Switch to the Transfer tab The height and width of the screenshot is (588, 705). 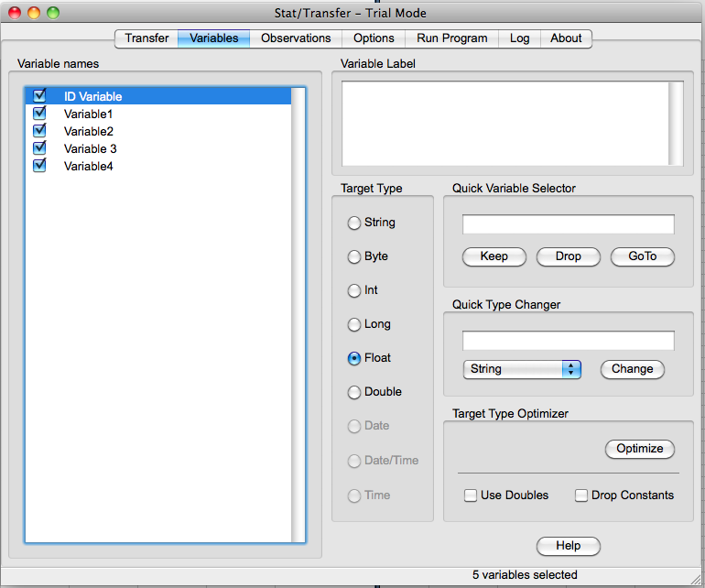[146, 38]
